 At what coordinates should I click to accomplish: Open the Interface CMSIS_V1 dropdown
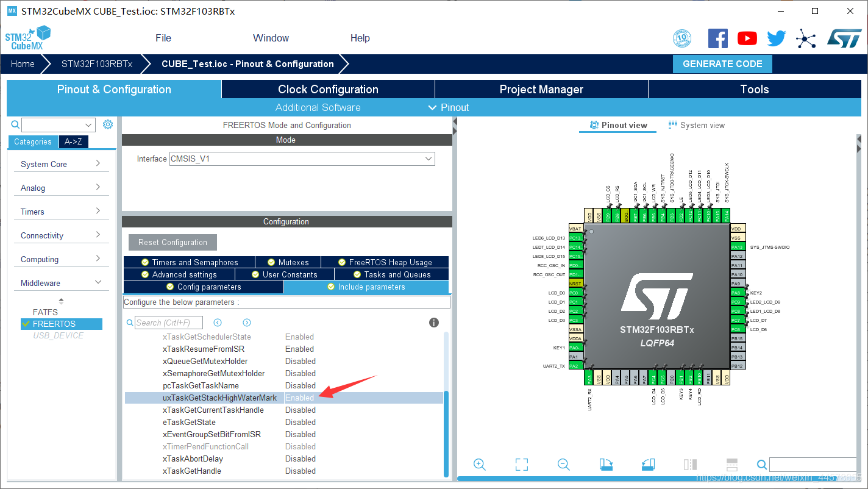point(302,159)
